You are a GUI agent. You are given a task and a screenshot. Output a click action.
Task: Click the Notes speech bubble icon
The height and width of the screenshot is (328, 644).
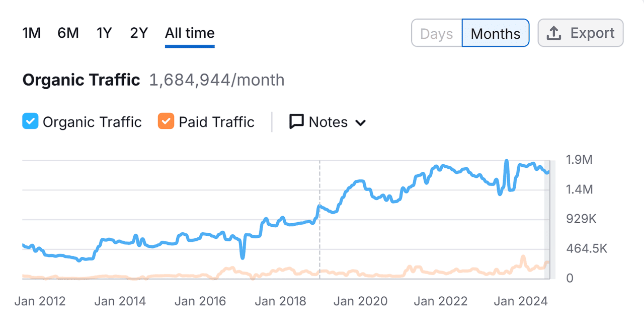(x=296, y=122)
